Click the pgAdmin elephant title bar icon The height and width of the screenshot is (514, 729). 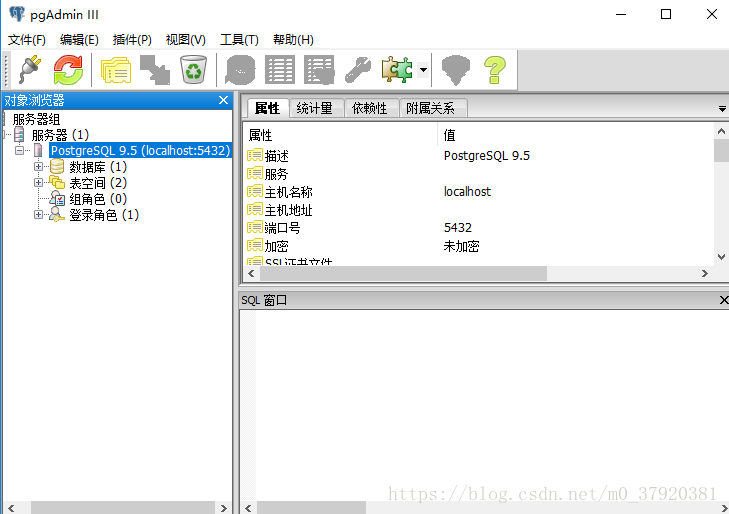point(17,14)
